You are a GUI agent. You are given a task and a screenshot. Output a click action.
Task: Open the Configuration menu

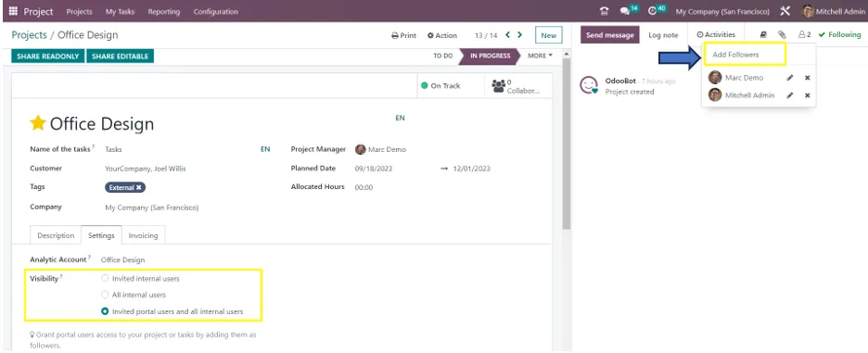[216, 12]
